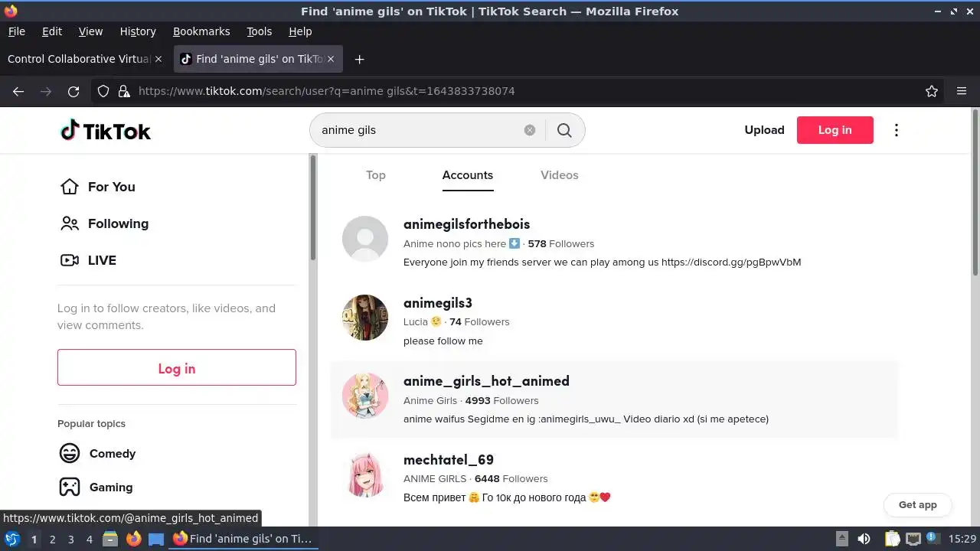This screenshot has width=980, height=551.
Task: Click the TikTok logo
Action: click(106, 131)
